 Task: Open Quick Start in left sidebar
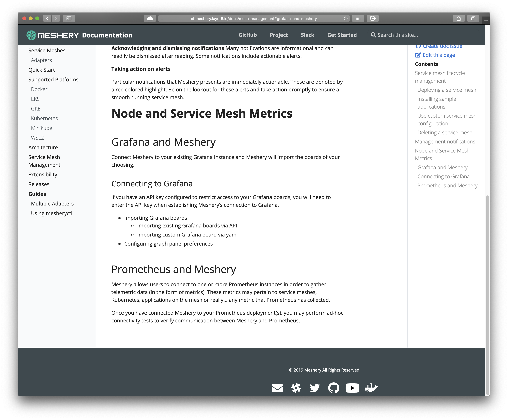(x=42, y=70)
